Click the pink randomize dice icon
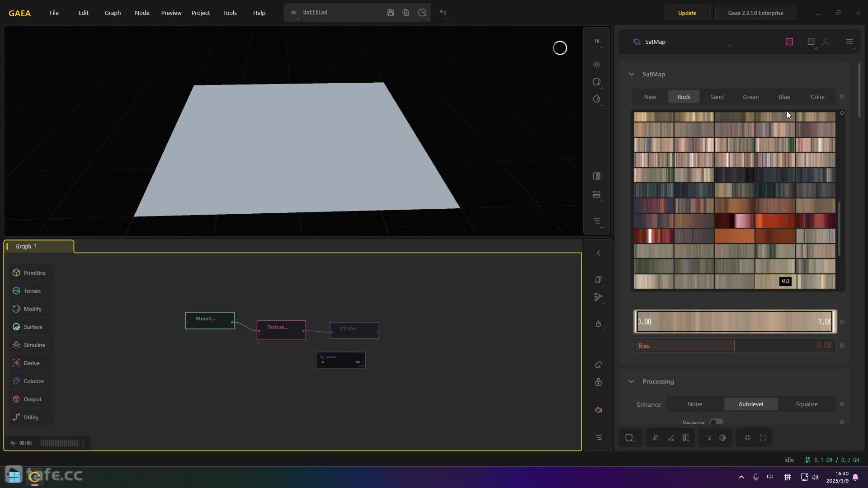This screenshot has height=488, width=868. [789, 42]
